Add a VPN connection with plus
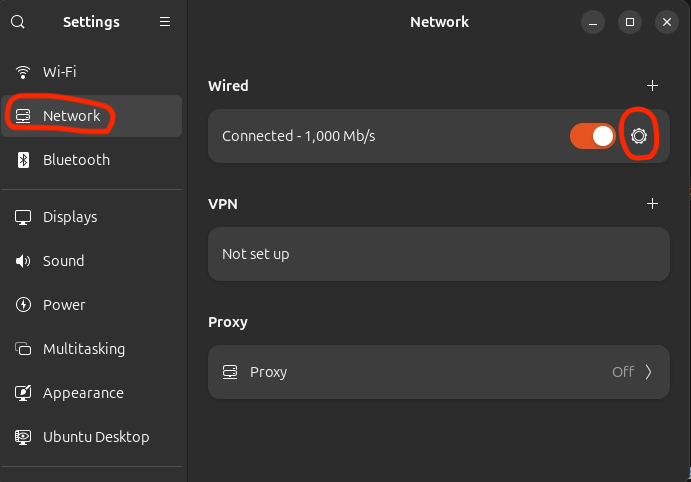 (x=652, y=204)
